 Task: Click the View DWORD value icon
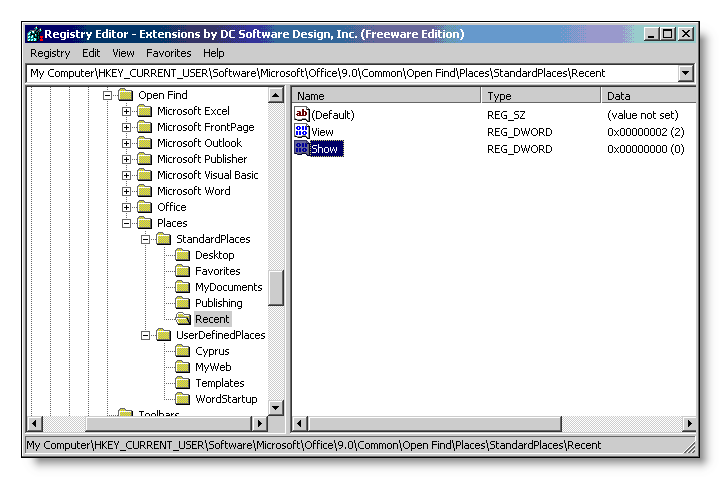pos(302,132)
